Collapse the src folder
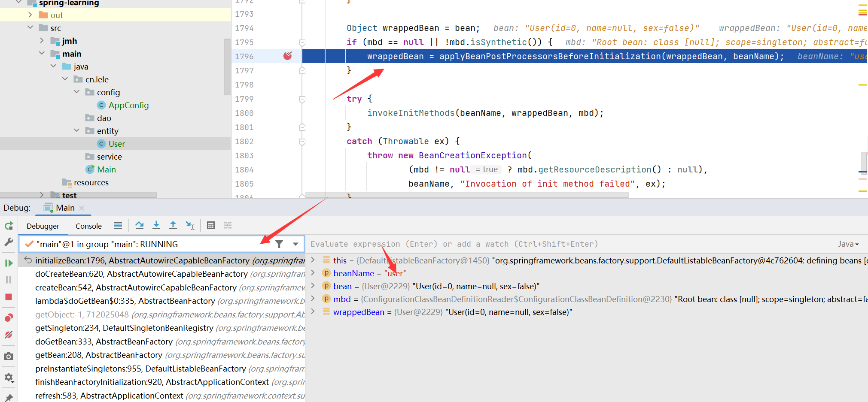868x402 pixels. click(30, 27)
